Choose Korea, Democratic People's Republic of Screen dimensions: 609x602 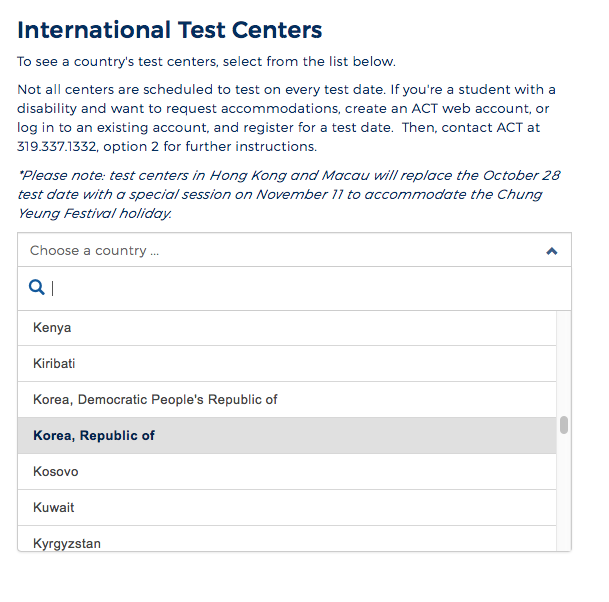pyautogui.click(x=287, y=400)
